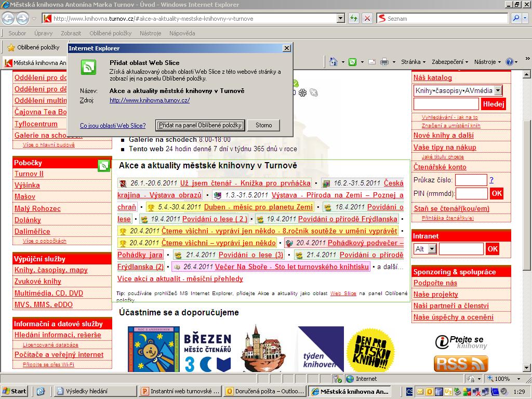Stop loading with the red X icon
This screenshot has height=399, width=532.
(x=367, y=18)
